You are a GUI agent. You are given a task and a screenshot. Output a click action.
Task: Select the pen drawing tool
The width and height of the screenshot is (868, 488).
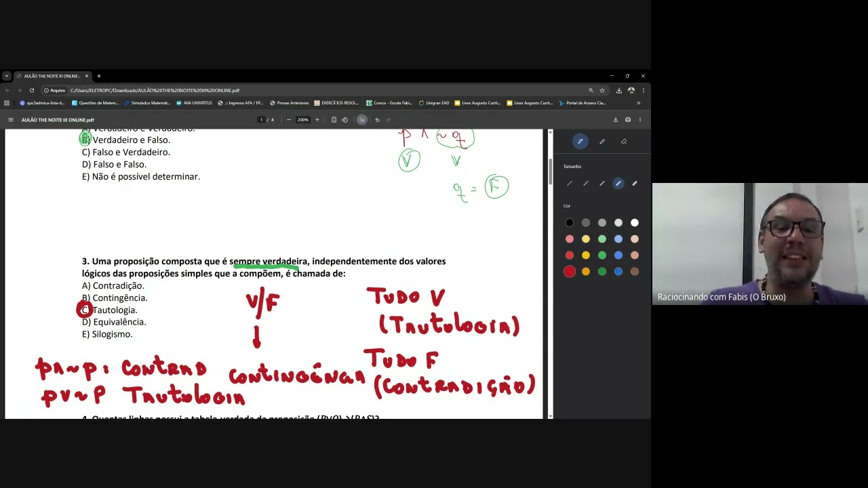click(580, 141)
